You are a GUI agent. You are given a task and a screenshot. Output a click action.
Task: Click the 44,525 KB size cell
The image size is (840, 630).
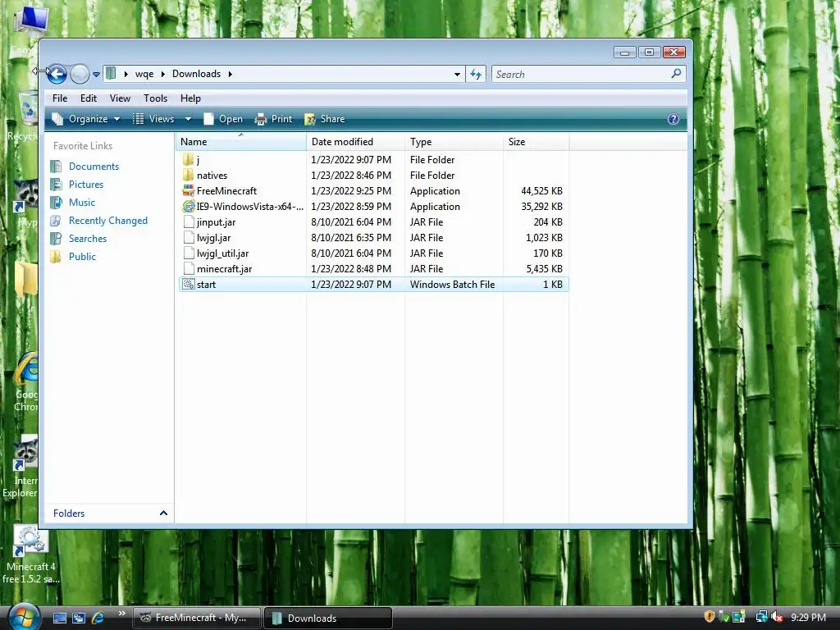(x=541, y=190)
